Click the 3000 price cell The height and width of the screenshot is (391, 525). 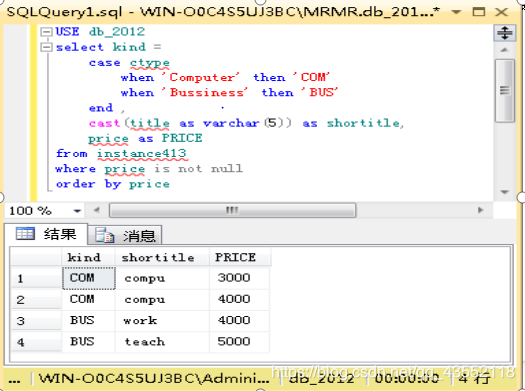point(239,278)
